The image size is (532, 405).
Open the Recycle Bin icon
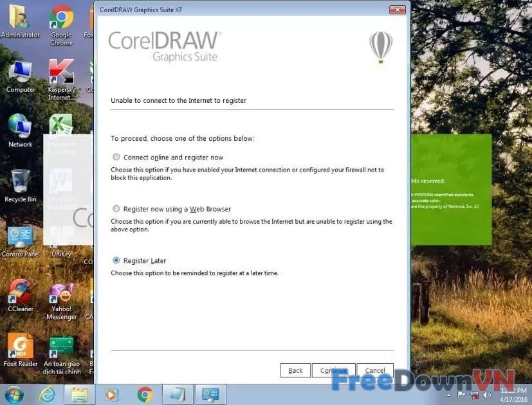pyautogui.click(x=20, y=183)
